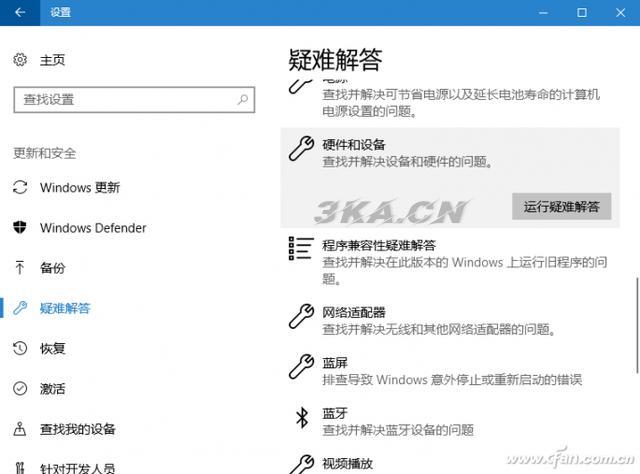
Task: Select the 蓝屏 troubleshooter title
Action: (335, 363)
